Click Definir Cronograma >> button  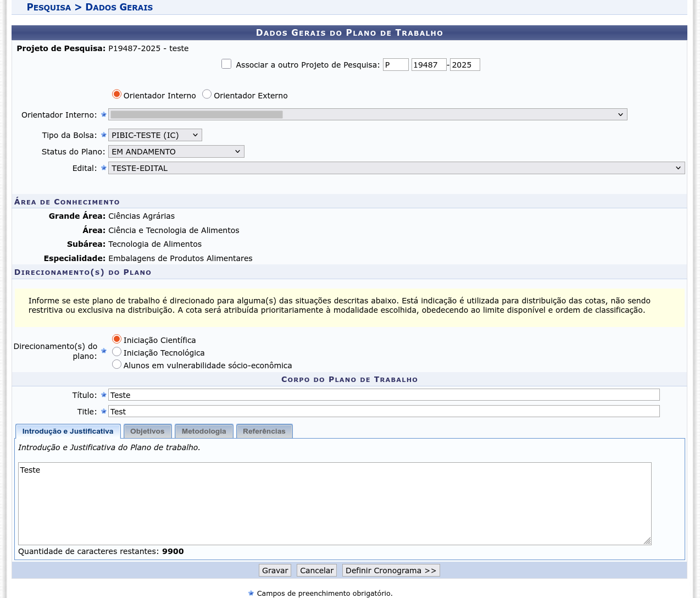[x=391, y=571]
